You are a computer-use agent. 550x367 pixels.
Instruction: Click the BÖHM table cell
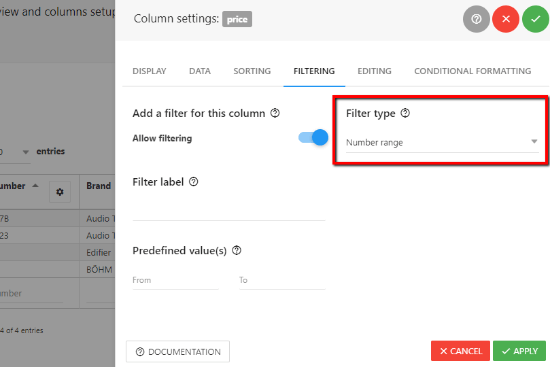[99, 269]
